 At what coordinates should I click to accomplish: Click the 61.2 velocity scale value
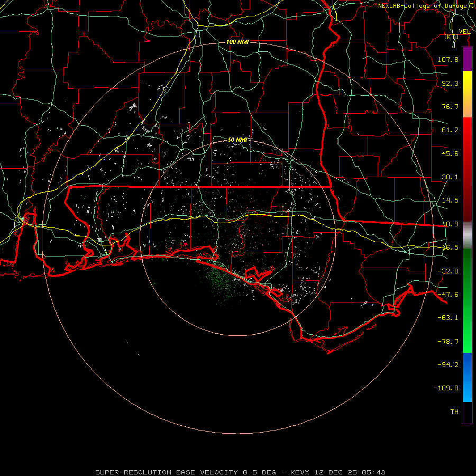point(450,130)
